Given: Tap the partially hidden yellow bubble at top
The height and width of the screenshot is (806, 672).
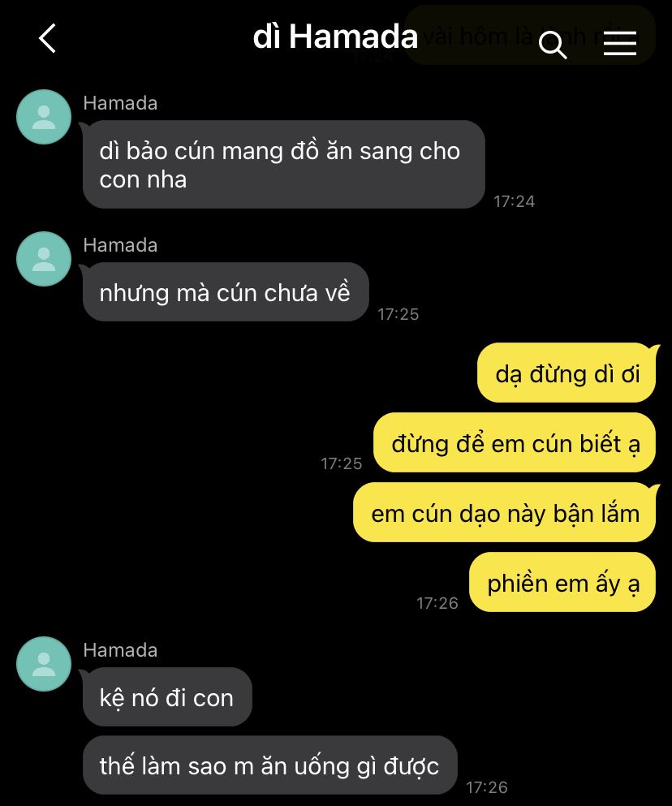Looking at the screenshot, I should pyautogui.click(x=530, y=35).
